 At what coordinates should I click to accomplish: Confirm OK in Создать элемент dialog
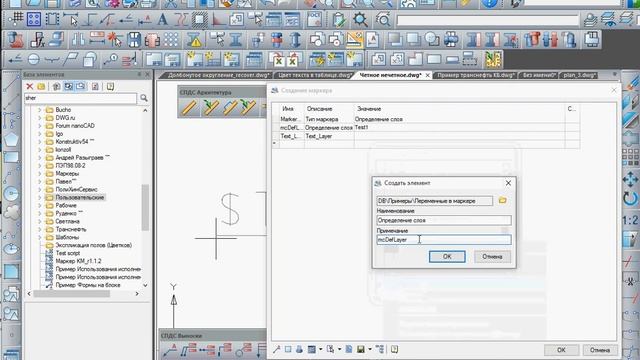click(x=447, y=256)
